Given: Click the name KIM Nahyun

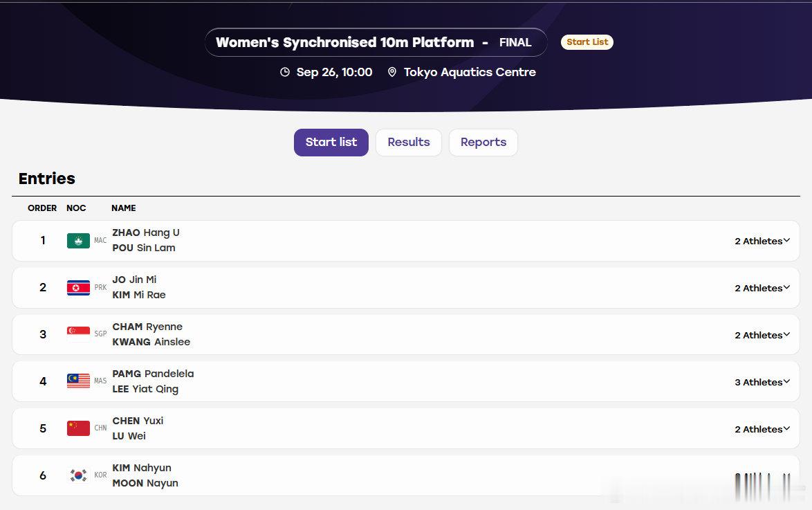Looking at the screenshot, I should click(142, 468).
